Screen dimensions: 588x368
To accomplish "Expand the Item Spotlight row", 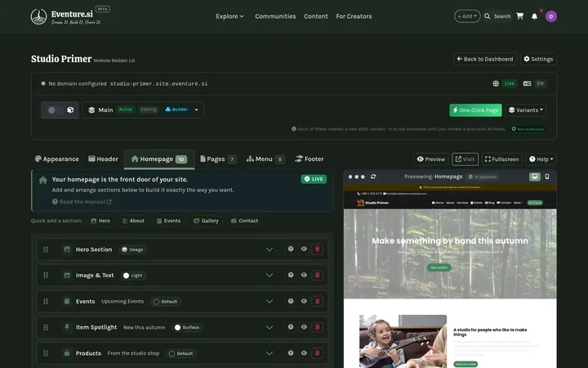I will pyautogui.click(x=269, y=327).
